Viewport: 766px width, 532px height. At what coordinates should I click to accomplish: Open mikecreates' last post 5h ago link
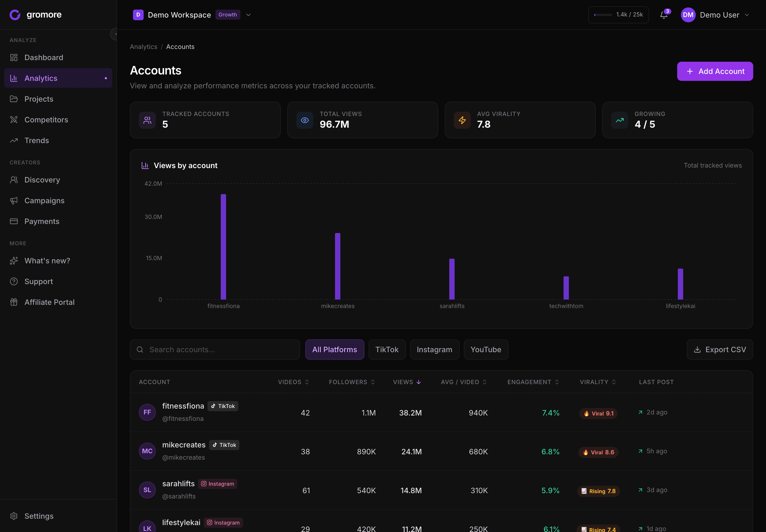pyautogui.click(x=653, y=451)
